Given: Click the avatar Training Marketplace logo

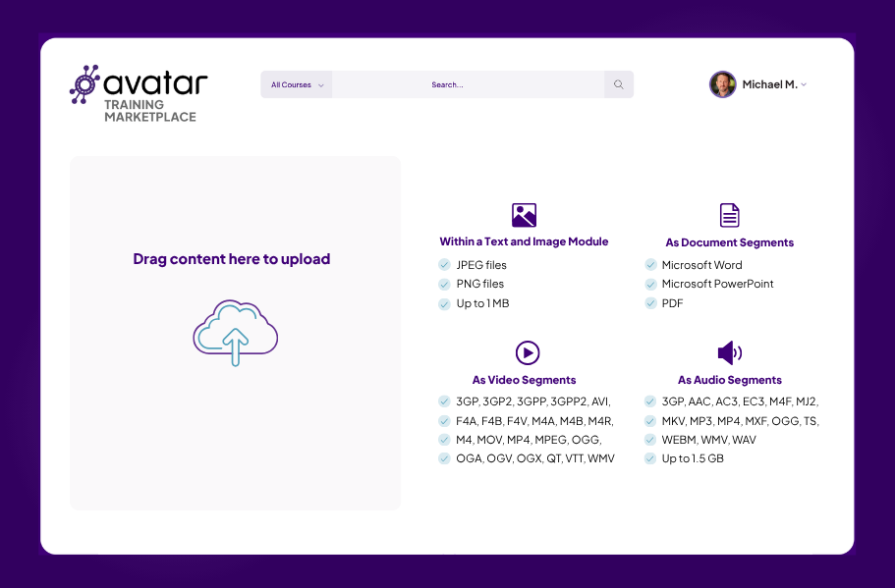Looking at the screenshot, I should pyautogui.click(x=138, y=93).
